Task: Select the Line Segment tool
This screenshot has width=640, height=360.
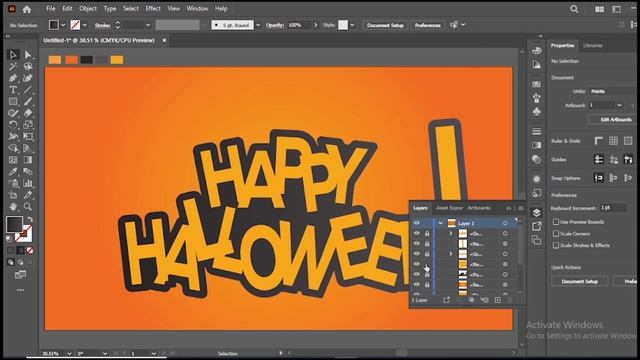Action: coord(28,90)
